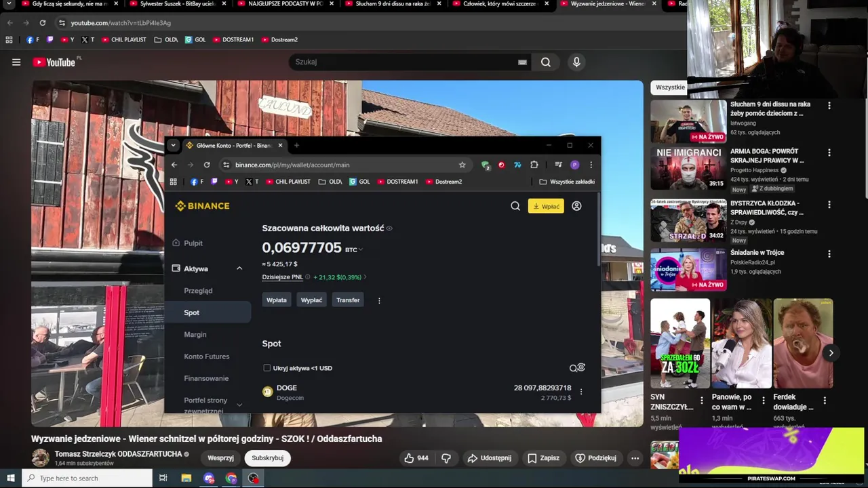Image resolution: width=868 pixels, height=488 pixels.
Task: Open the tab list dropdown in the YouTube window
Action: [9, 4]
